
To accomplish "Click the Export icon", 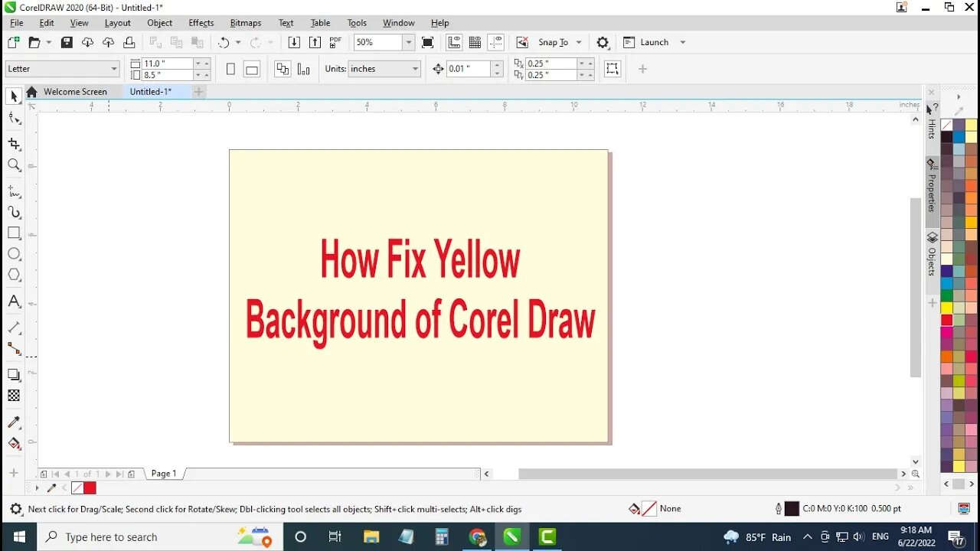I will [315, 42].
